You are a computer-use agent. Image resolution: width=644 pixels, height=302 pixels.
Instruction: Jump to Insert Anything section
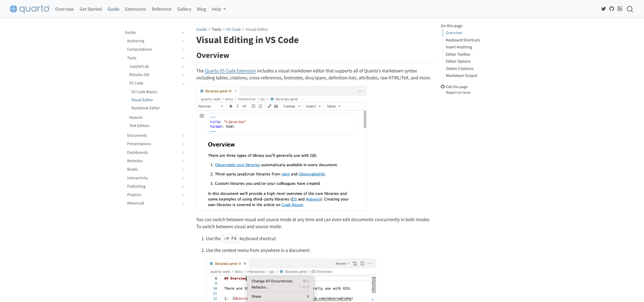(459, 47)
